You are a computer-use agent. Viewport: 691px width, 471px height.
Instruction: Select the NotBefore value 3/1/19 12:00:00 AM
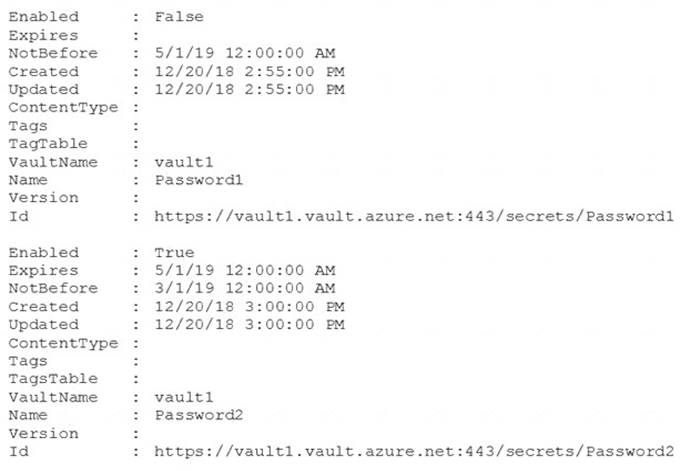[x=245, y=289]
